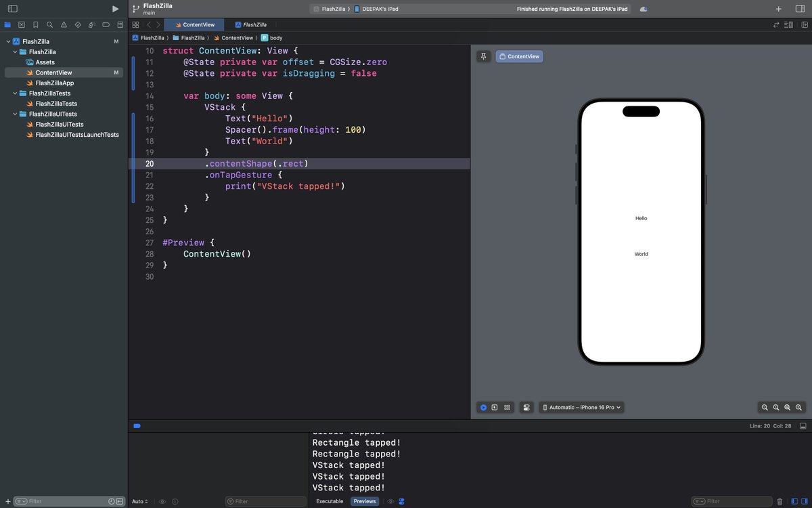Switch preview to Selectable mode
This screenshot has height=508, width=812.
(495, 407)
